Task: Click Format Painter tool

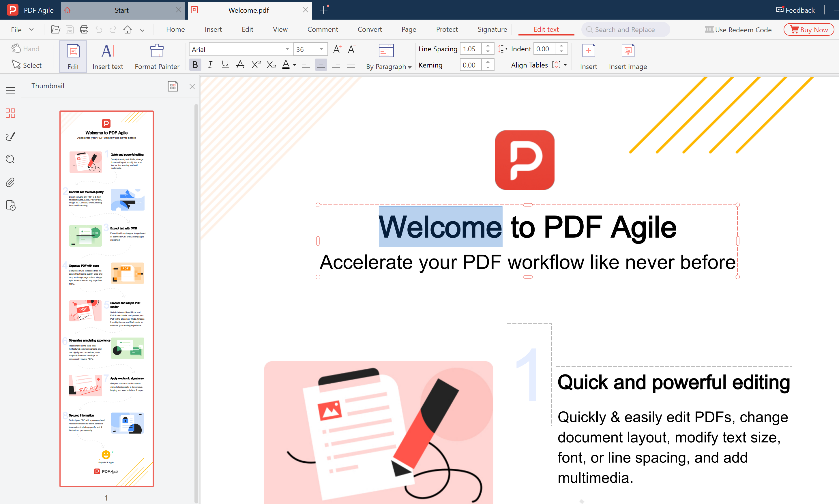Action: 157,57
